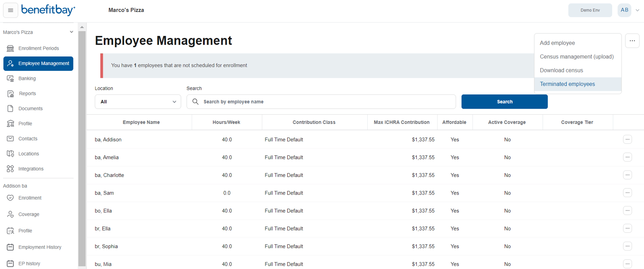The width and height of the screenshot is (644, 269).
Task: Open row actions for ba, Addison
Action: coord(627,139)
